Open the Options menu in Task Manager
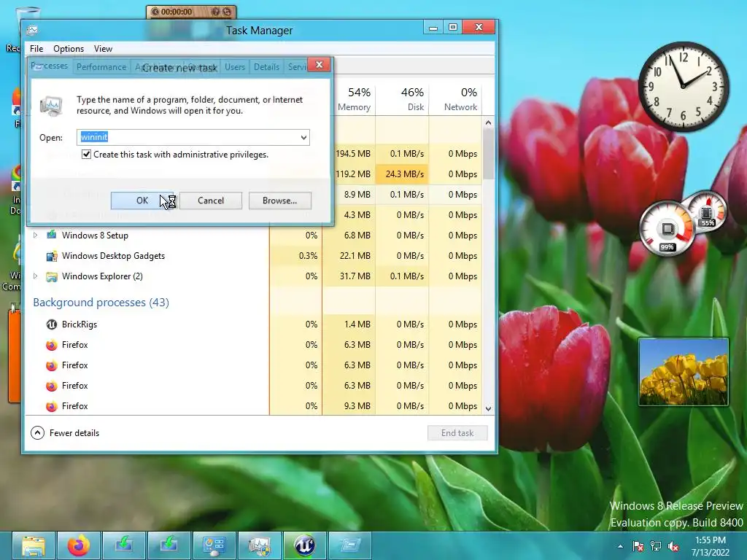747x560 pixels. pyautogui.click(x=69, y=49)
